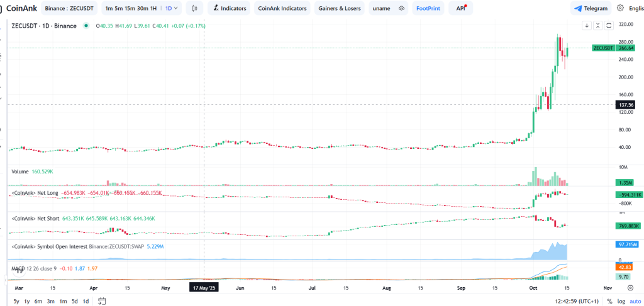This screenshot has height=306, width=644.
Task: Click the down-arrow icon above the price scale
Action: tap(587, 25)
